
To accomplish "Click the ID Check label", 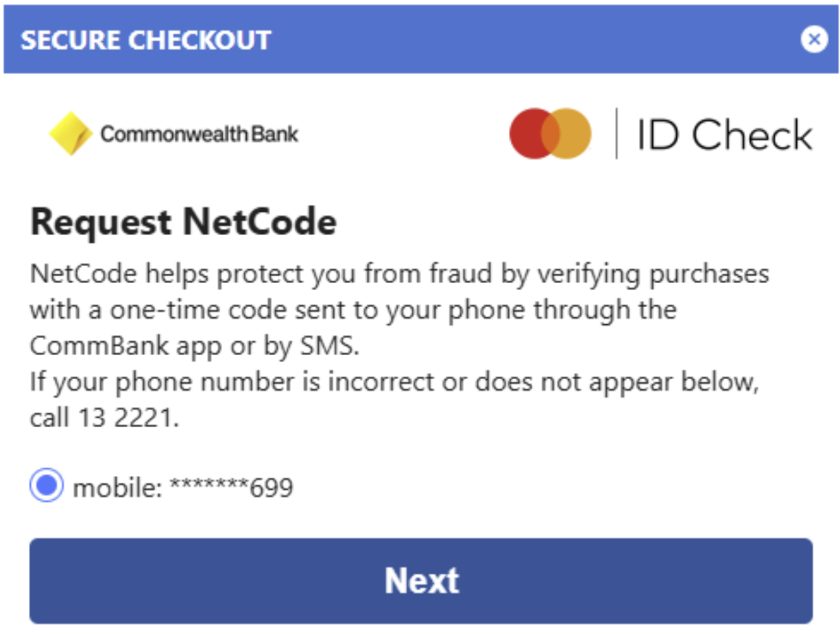I will click(x=725, y=134).
